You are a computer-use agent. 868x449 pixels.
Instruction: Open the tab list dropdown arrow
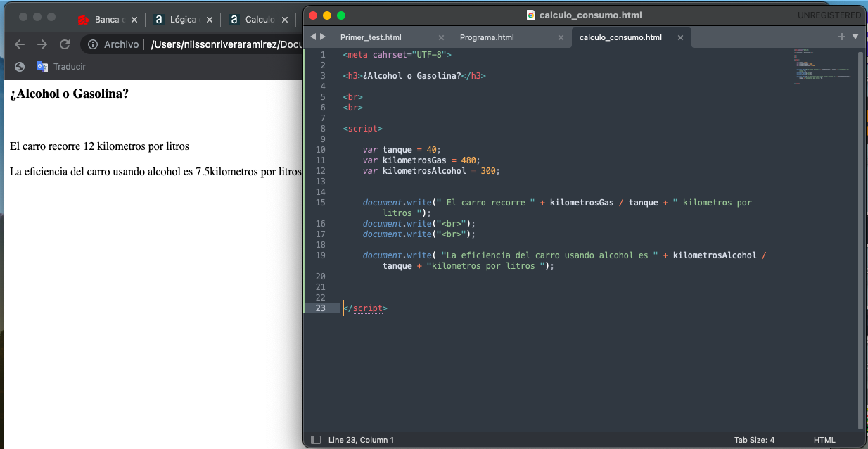pyautogui.click(x=855, y=37)
